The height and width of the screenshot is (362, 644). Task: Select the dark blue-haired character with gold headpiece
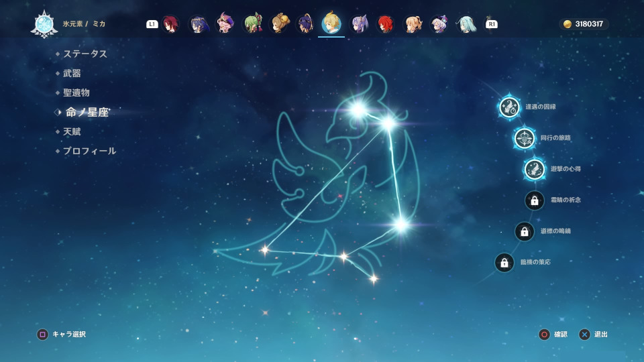tap(199, 24)
